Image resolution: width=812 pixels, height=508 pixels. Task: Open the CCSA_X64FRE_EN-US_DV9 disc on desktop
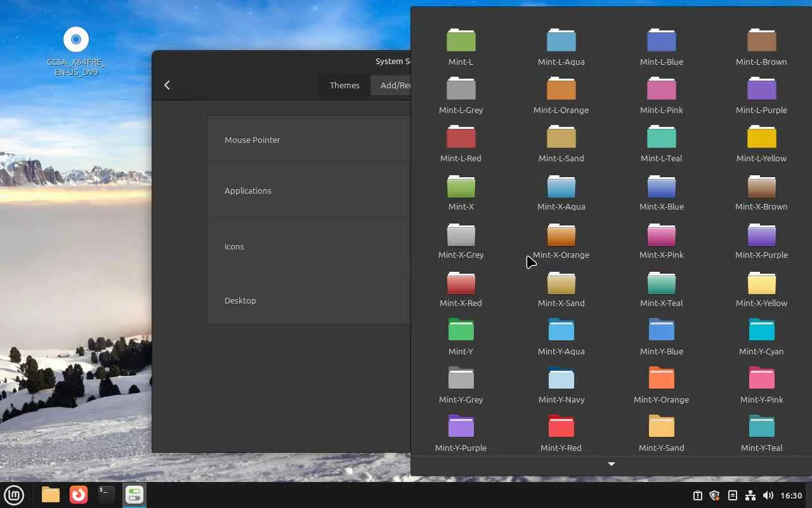coord(76,51)
